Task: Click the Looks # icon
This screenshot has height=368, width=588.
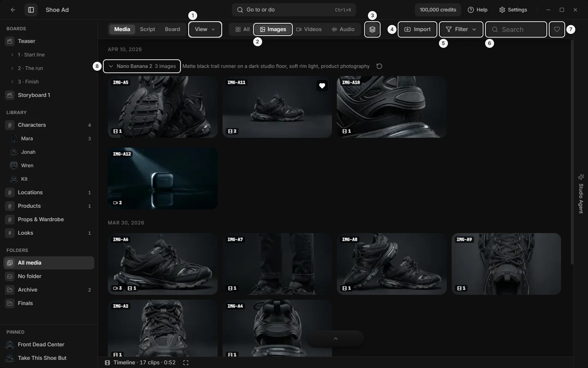Action: [x=10, y=233]
